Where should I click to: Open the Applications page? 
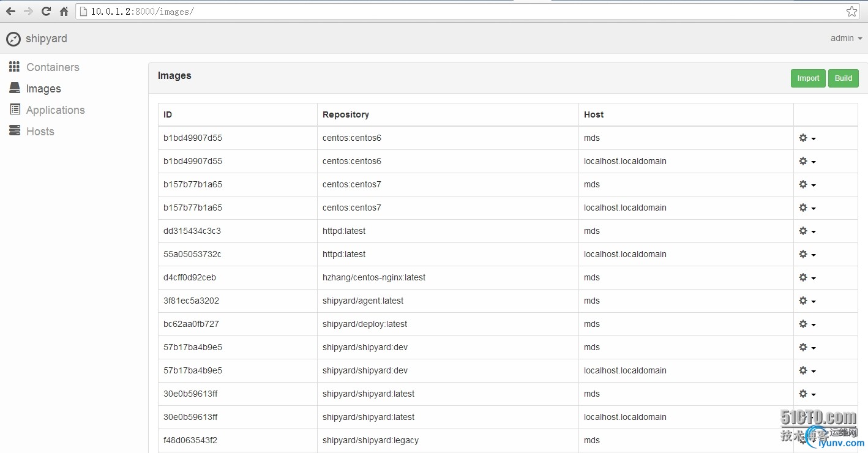56,110
